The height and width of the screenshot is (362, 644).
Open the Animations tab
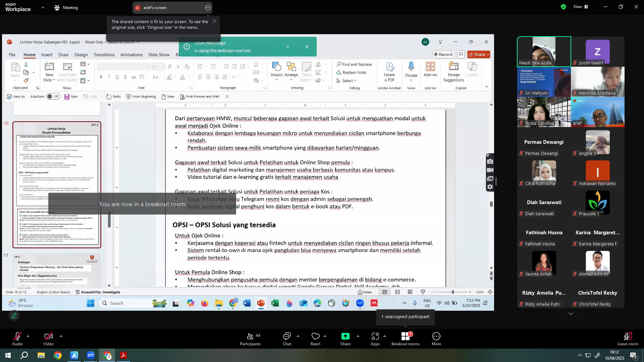point(131,55)
